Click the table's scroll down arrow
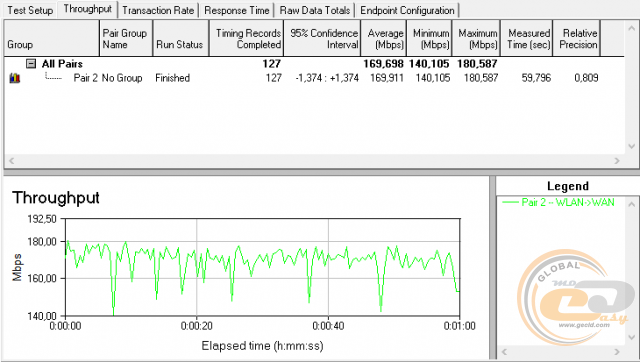640x362 pixels. (631, 146)
